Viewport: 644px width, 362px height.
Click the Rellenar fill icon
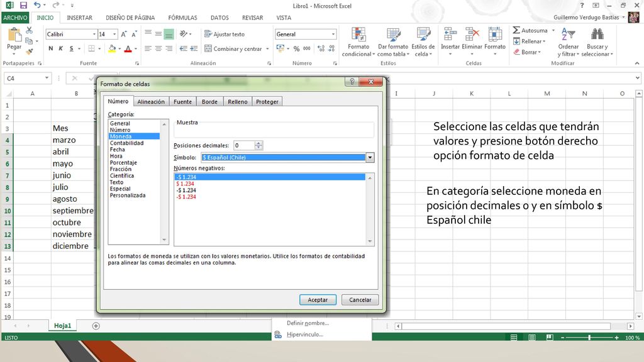point(517,41)
